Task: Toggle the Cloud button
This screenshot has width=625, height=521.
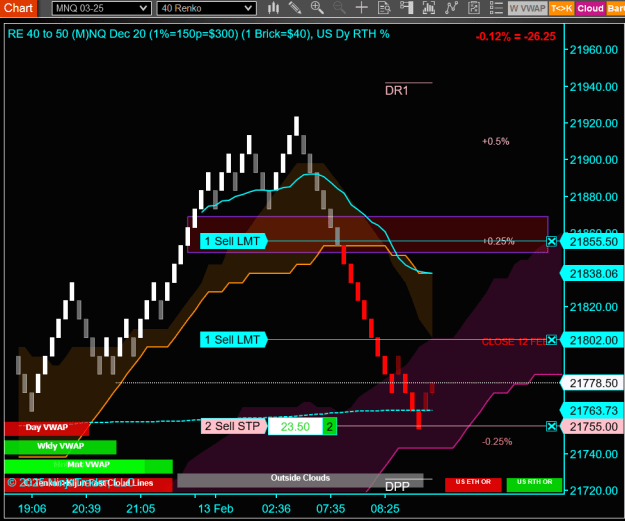Action: pyautogui.click(x=590, y=8)
